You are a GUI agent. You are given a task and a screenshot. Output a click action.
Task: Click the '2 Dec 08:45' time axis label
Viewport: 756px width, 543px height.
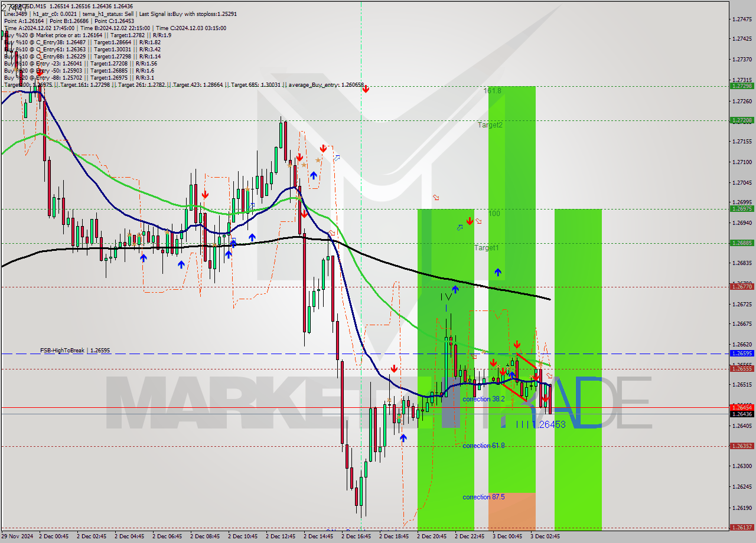pos(205,537)
